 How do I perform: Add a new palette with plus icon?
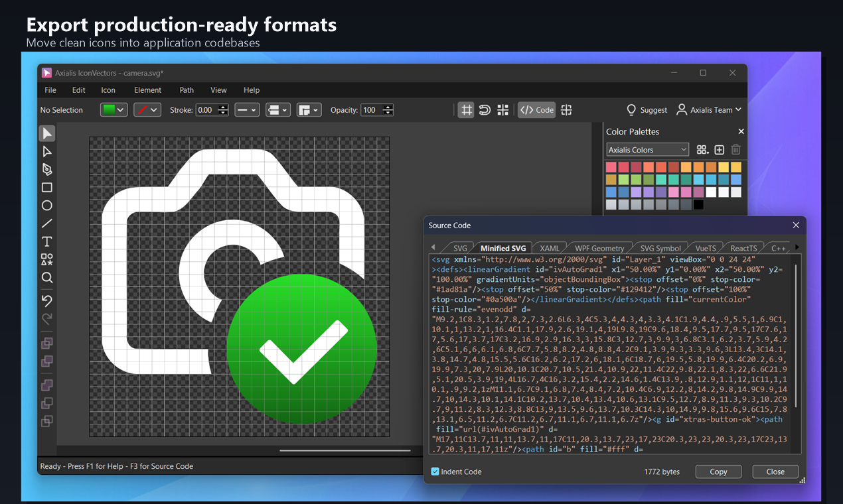click(720, 150)
